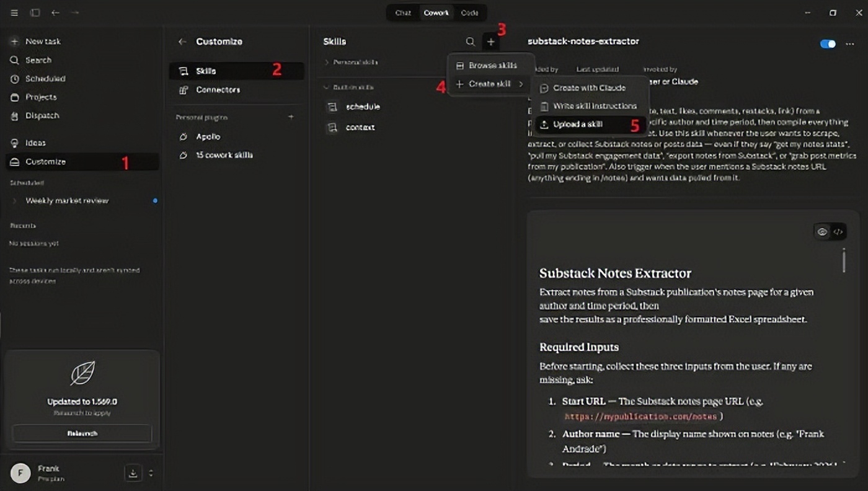Click the download icon next to Frank
The image size is (868, 491).
pyautogui.click(x=133, y=473)
